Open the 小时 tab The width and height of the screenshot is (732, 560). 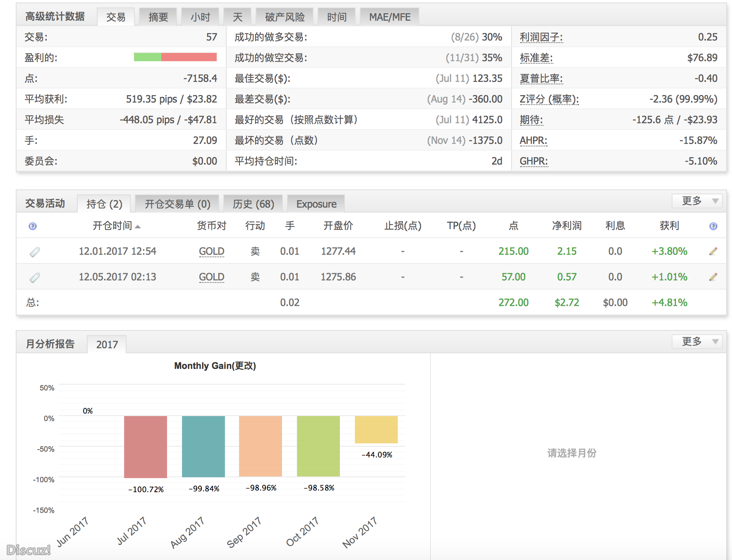click(200, 17)
